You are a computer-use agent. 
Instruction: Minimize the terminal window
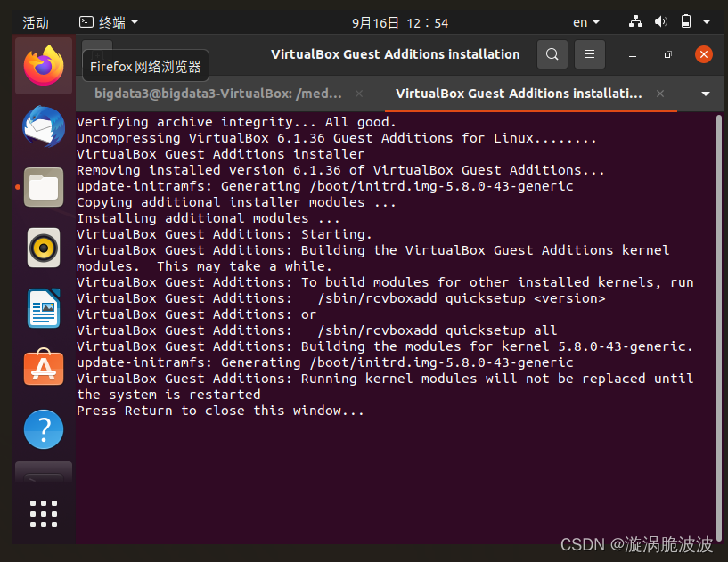[633, 54]
